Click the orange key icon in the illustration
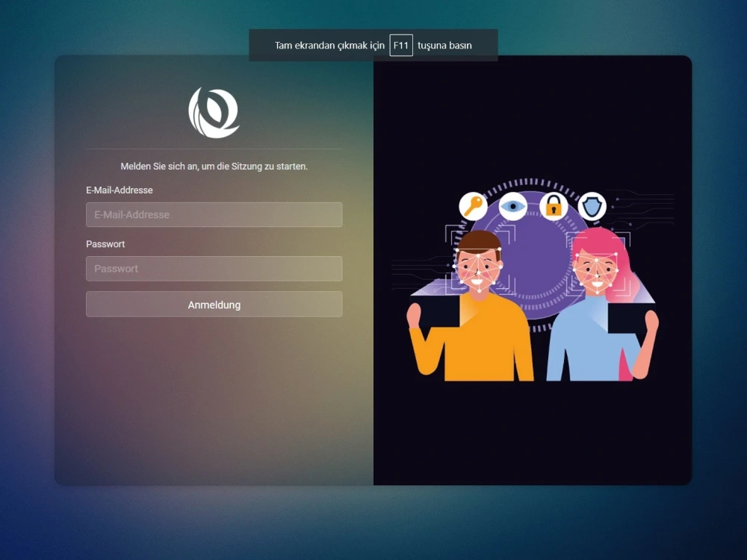 click(x=473, y=206)
